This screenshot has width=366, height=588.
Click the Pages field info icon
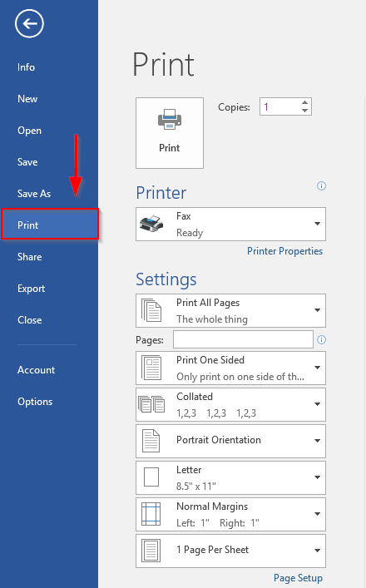(x=321, y=339)
